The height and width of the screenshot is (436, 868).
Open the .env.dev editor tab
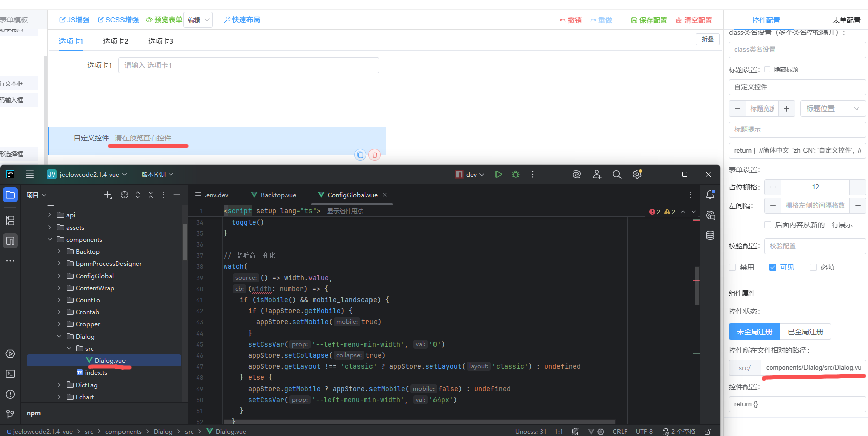(x=212, y=195)
